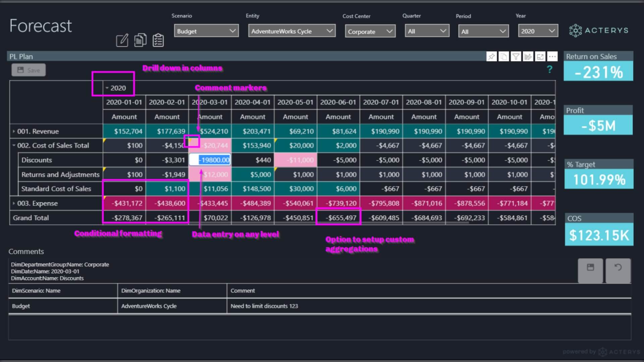Viewport: 644px width, 362px height.
Task: Click the Expense cell -$739,120
Action: (x=338, y=203)
